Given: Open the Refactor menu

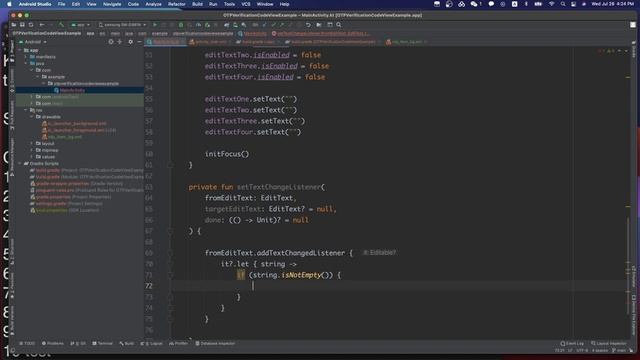Looking at the screenshot, I should tap(177, 4).
